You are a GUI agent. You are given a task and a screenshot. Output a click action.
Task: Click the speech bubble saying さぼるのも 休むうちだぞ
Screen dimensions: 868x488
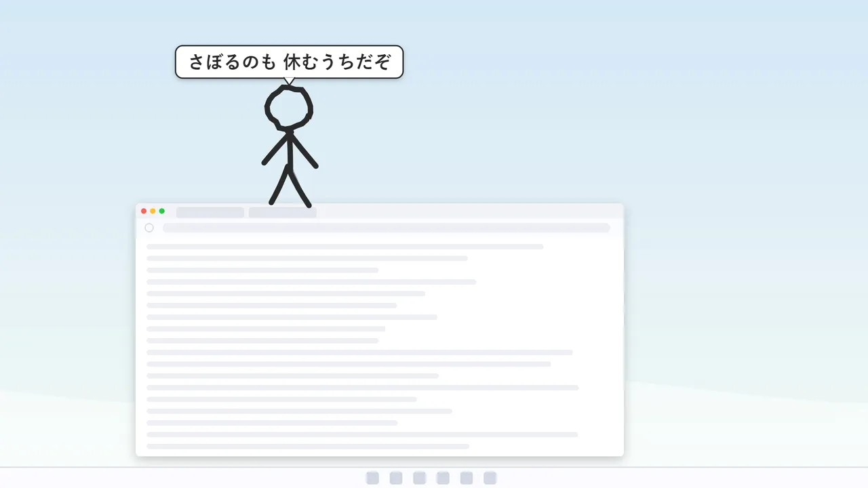click(x=290, y=62)
